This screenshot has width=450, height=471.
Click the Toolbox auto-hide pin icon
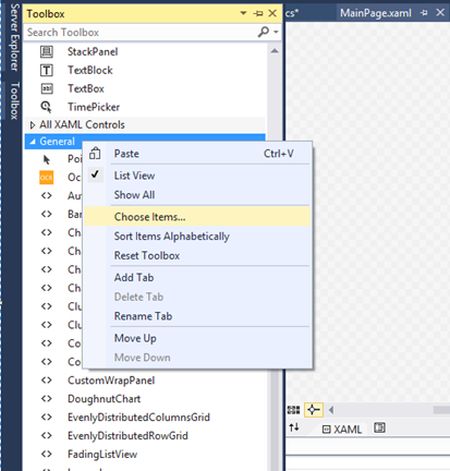[258, 14]
